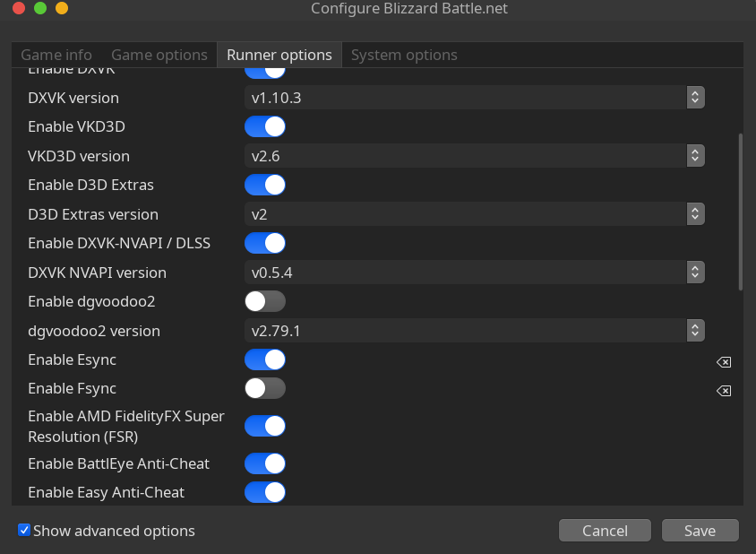Click the VKD3D version spinner arrows icon
Screen dimensions: 756x554
pos(695,156)
